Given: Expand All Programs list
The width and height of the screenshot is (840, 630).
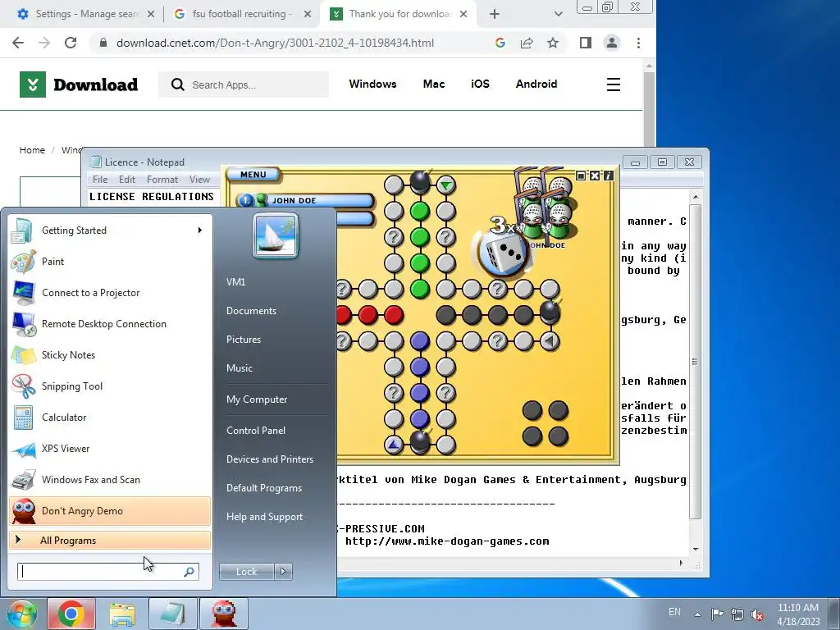Looking at the screenshot, I should (x=109, y=540).
